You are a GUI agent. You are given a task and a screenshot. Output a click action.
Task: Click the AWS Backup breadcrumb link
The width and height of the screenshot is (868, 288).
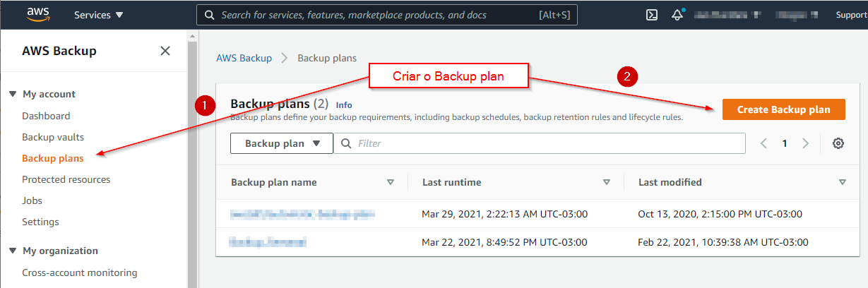point(244,58)
